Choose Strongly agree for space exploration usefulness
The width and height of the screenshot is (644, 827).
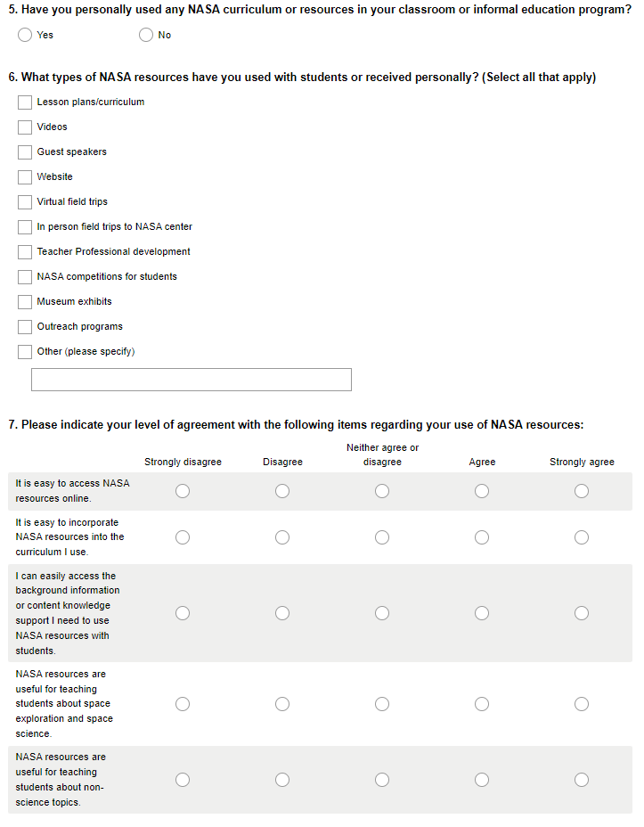point(582,704)
